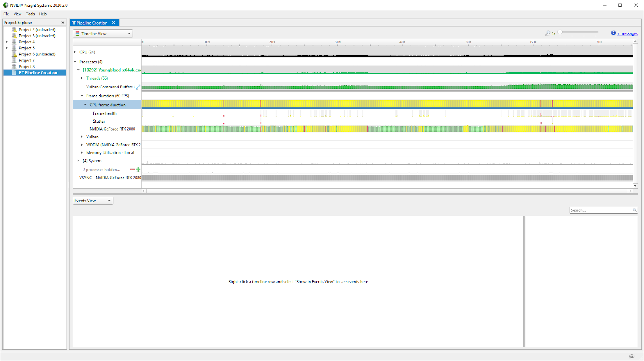Close the Project Explorer panel
644x361 pixels.
tap(63, 23)
